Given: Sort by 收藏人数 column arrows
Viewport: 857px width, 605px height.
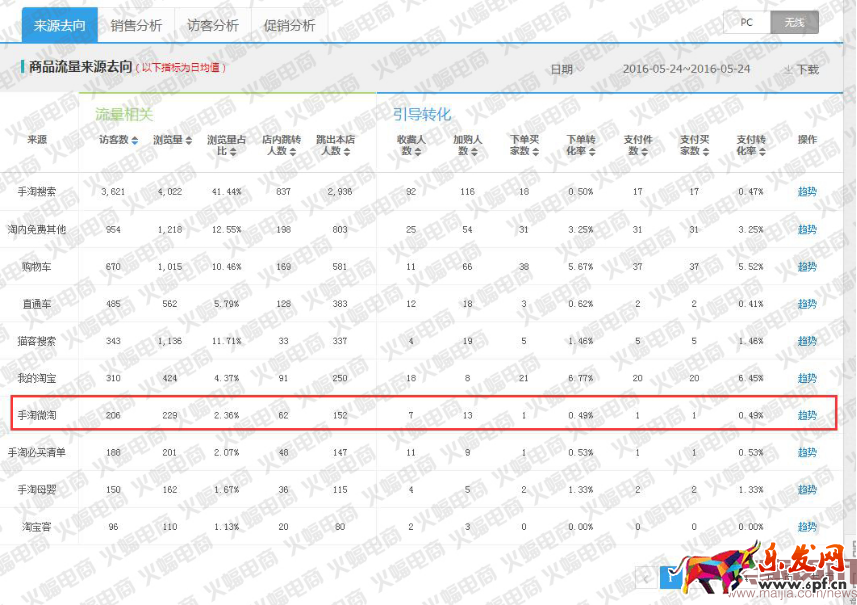Looking at the screenshot, I should point(418,151).
